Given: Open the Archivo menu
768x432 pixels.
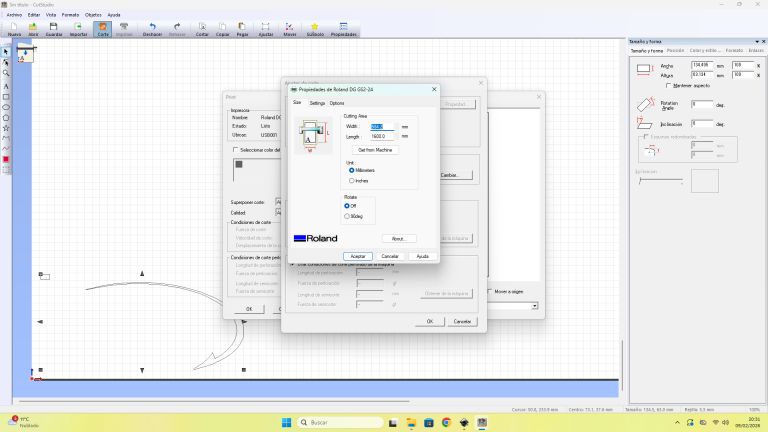Looking at the screenshot, I should (x=14, y=15).
